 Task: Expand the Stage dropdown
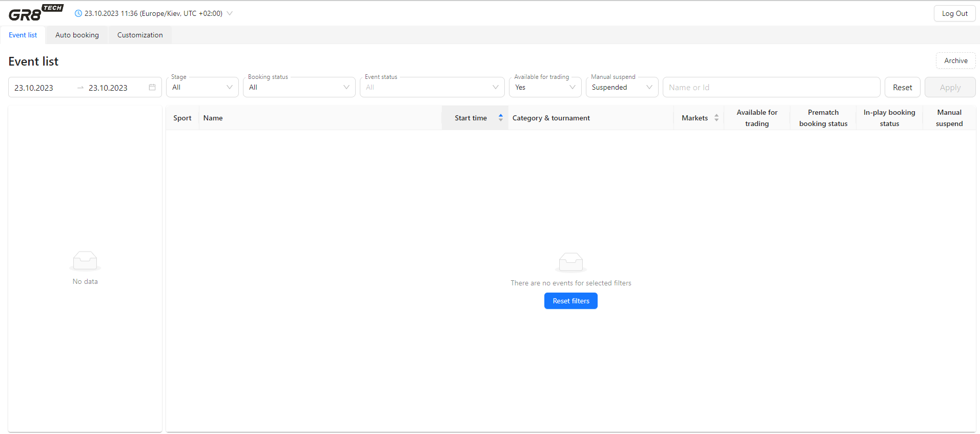click(202, 87)
